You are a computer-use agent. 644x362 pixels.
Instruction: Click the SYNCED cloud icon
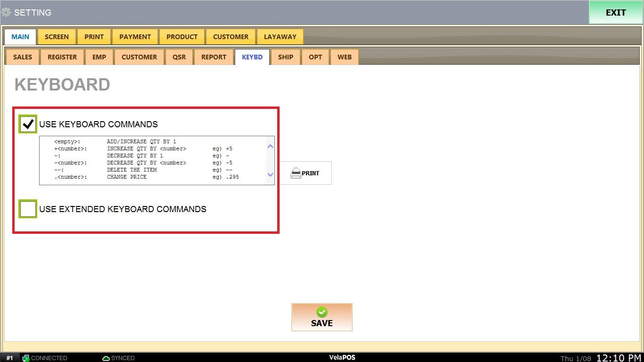click(106, 358)
